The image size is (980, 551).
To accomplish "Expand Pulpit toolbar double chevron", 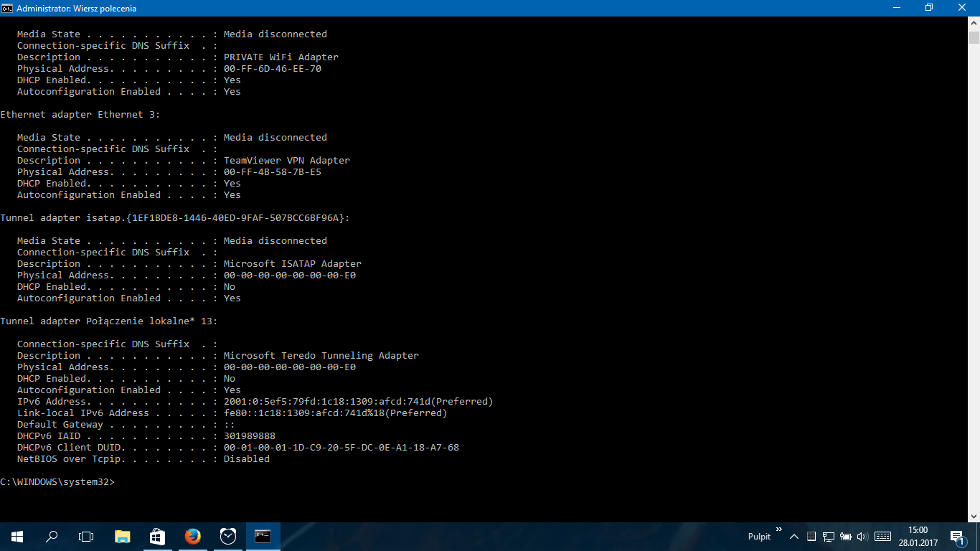I will coord(778,531).
